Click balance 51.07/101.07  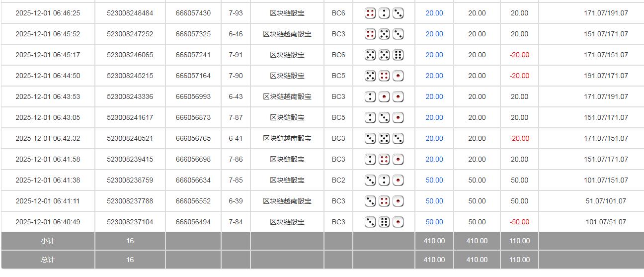point(606,201)
